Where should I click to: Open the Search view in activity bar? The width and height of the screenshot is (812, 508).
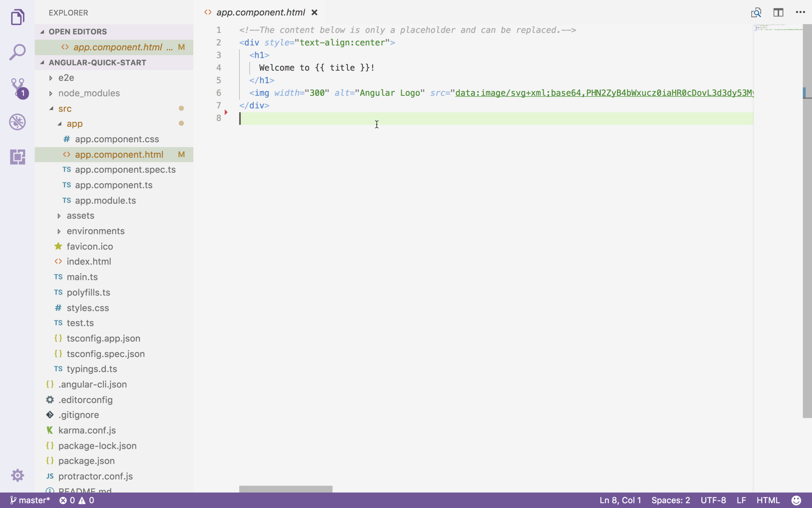tap(17, 52)
